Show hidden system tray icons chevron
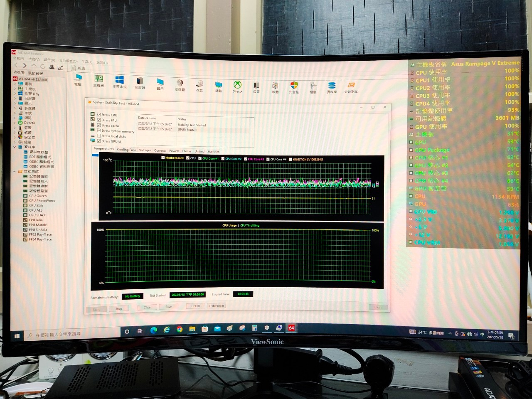 coord(450,333)
